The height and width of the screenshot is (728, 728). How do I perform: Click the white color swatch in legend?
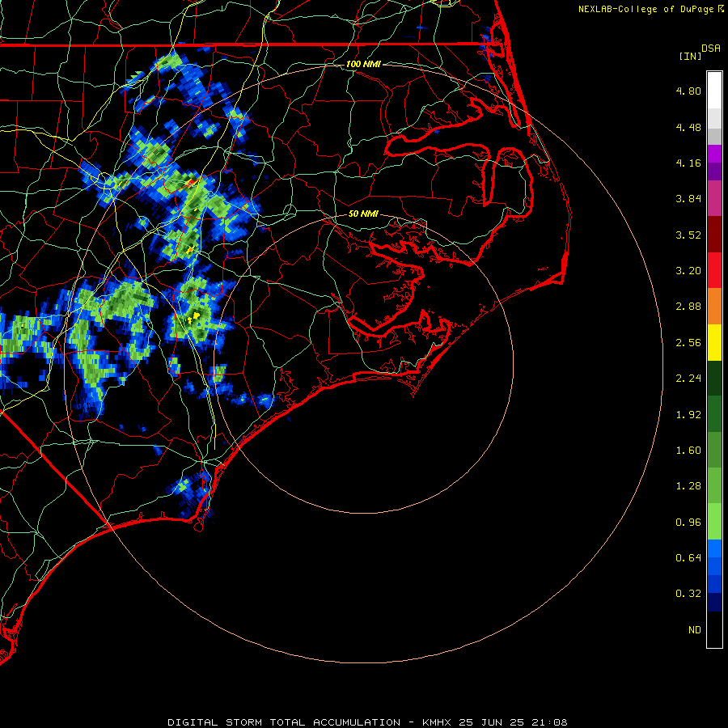click(714, 91)
